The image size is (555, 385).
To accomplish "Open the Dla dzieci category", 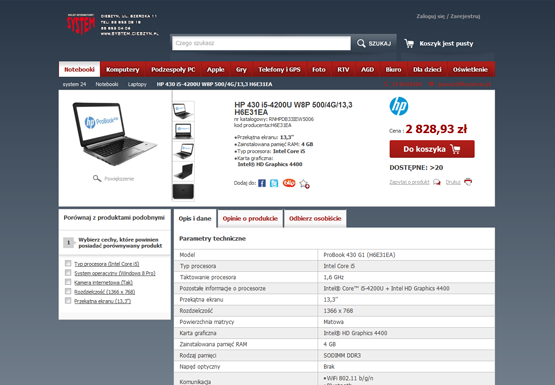I will (x=427, y=69).
